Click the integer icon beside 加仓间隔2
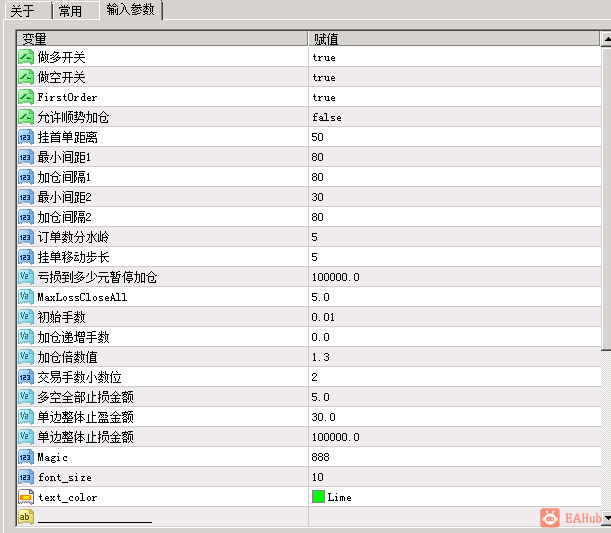 (x=26, y=217)
